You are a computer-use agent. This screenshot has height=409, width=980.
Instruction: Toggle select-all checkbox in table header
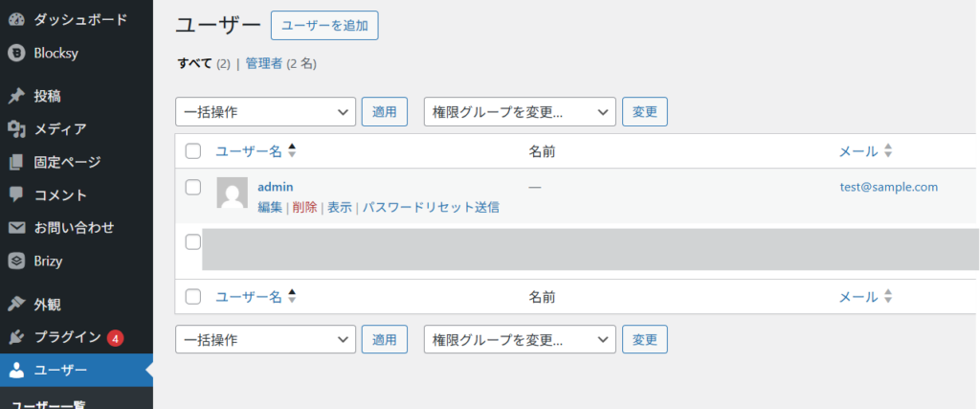click(193, 151)
